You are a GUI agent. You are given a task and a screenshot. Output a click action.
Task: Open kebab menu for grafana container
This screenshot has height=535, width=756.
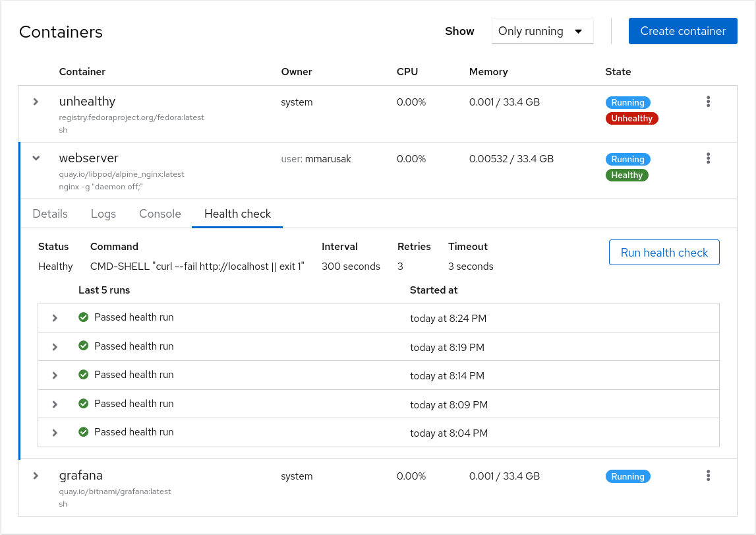click(708, 476)
